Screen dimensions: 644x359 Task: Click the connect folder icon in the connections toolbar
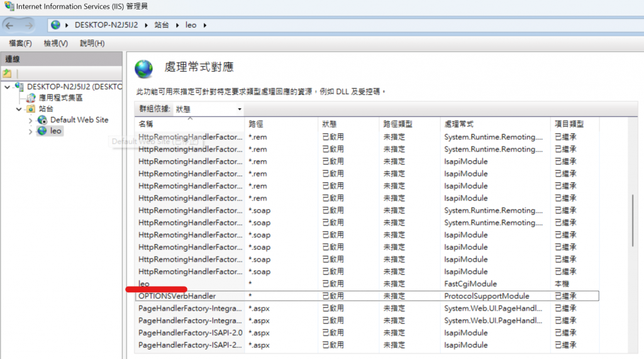point(7,74)
